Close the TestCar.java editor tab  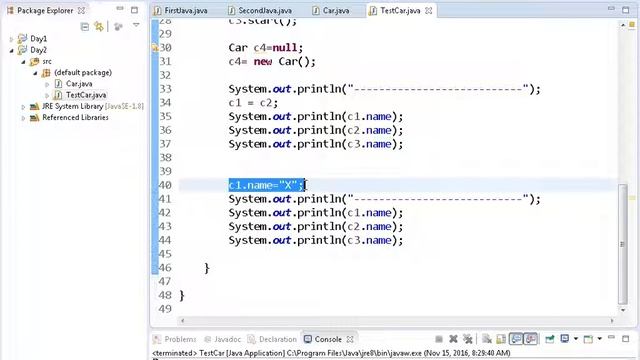pyautogui.click(x=428, y=11)
